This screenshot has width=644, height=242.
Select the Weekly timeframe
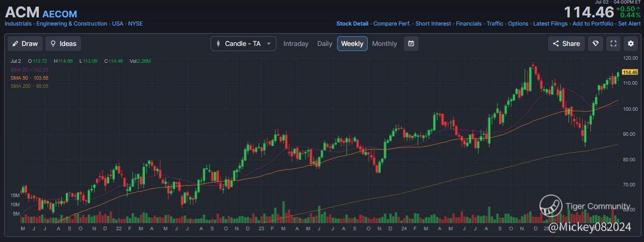point(352,44)
